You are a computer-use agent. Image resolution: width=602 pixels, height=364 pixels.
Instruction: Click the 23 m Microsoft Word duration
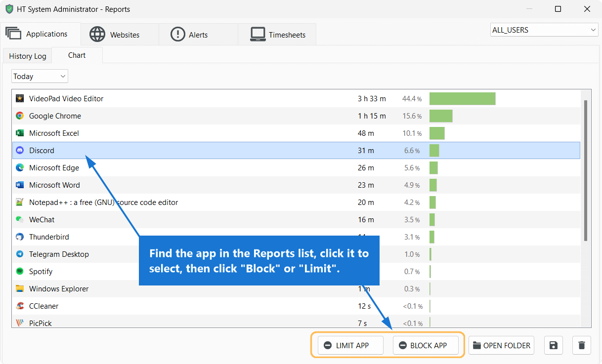(366, 185)
